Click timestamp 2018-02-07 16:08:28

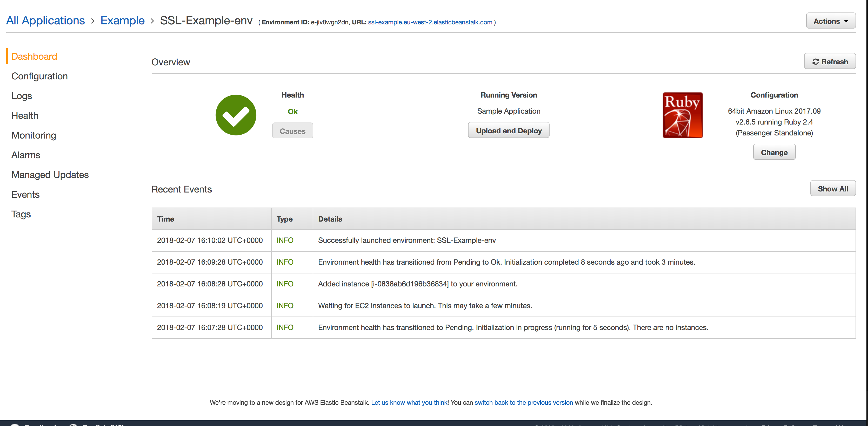point(210,284)
